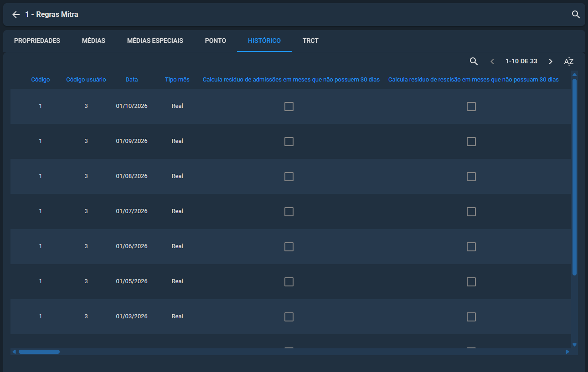This screenshot has width=588, height=372.
Task: Select the date cell 01/10/2026
Action: [132, 106]
